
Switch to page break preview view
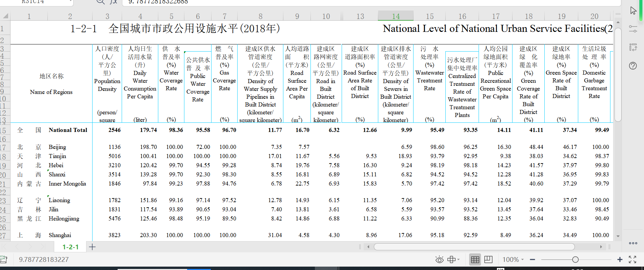coord(488,260)
